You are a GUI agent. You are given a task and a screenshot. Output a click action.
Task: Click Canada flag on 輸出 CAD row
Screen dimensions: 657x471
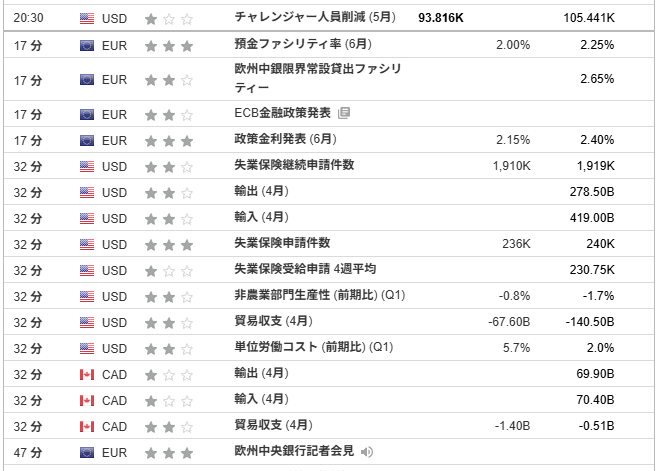(x=87, y=375)
